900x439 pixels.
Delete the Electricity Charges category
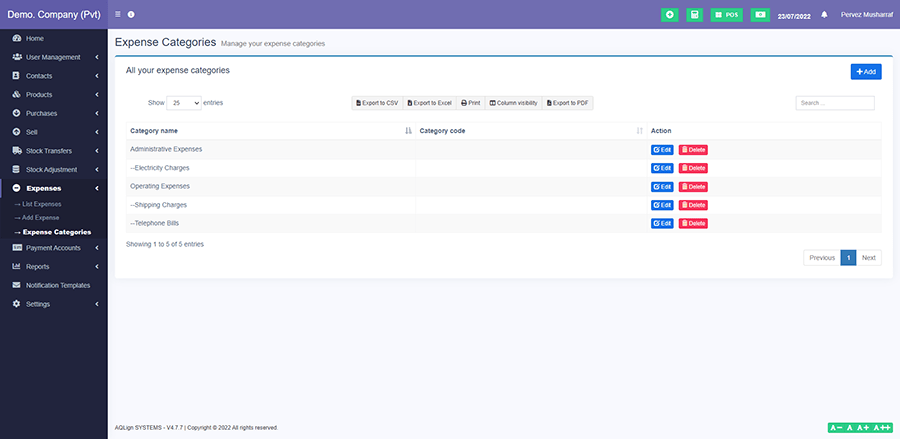tap(693, 168)
